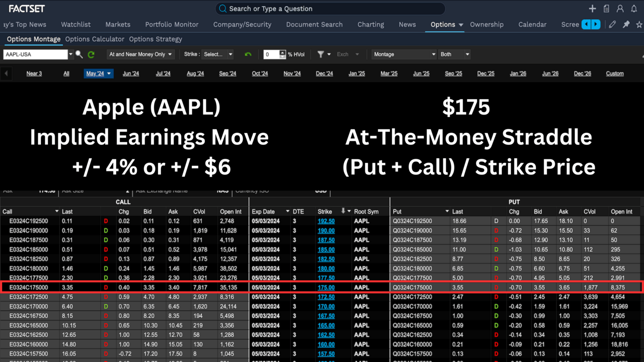Open the Both calls/puts dropdown
The width and height of the screenshot is (644, 362).
[454, 54]
